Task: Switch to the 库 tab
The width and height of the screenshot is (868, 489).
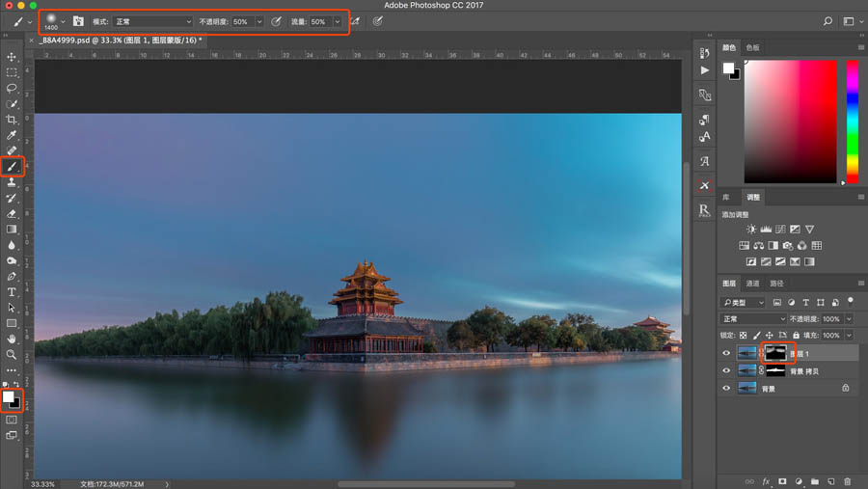Action: (725, 197)
